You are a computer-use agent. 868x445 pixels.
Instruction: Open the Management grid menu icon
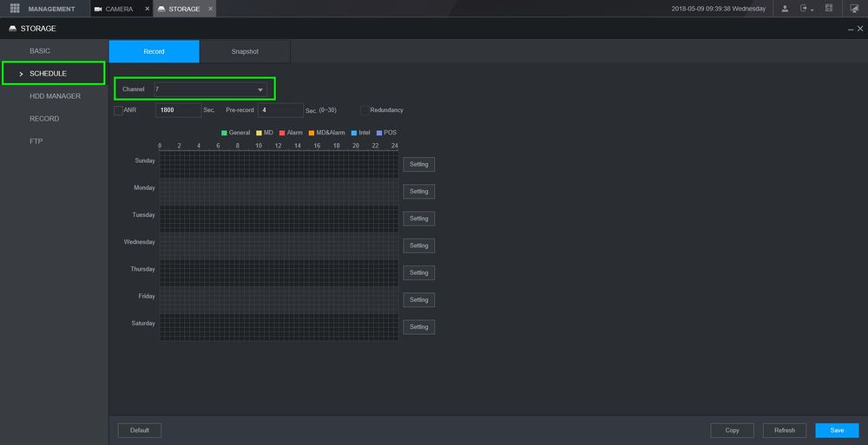[x=15, y=9]
